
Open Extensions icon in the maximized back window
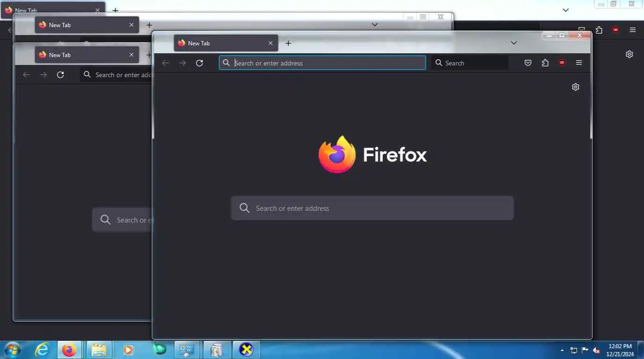[x=599, y=30]
